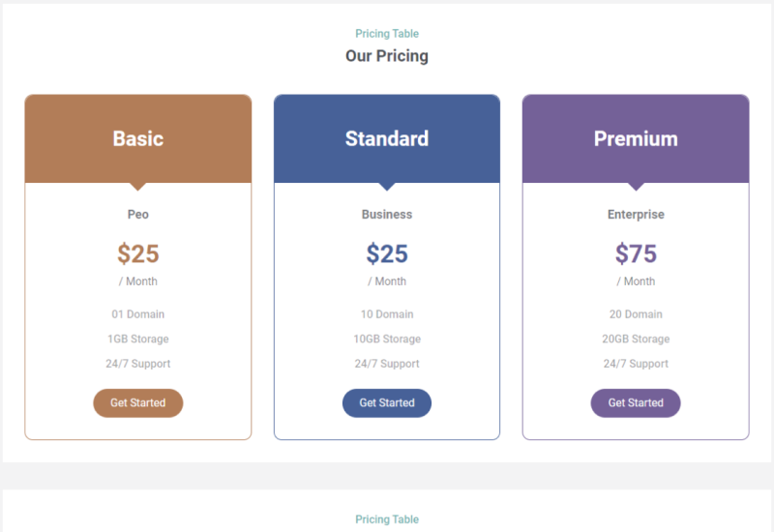
Task: Click the bottom Pricing Table label
Action: [x=386, y=519]
